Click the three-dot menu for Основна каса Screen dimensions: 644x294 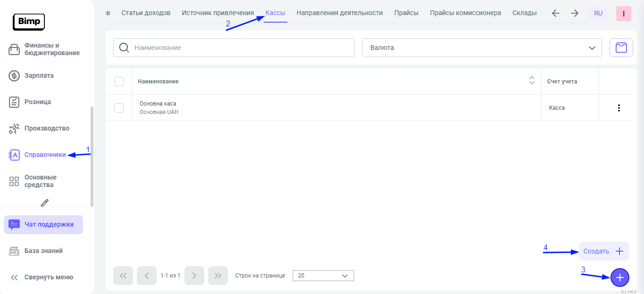coord(619,108)
